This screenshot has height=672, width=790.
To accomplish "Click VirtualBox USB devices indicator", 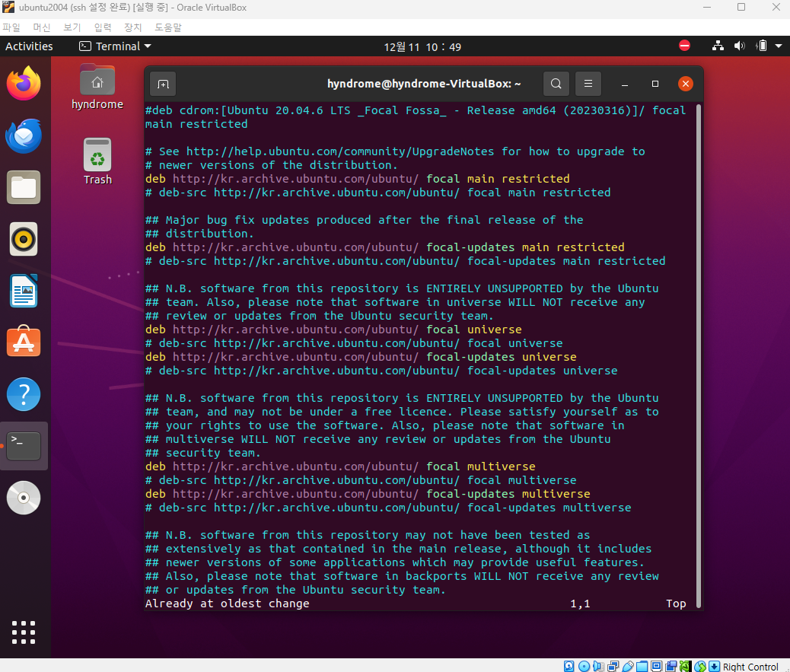I will click(x=628, y=666).
